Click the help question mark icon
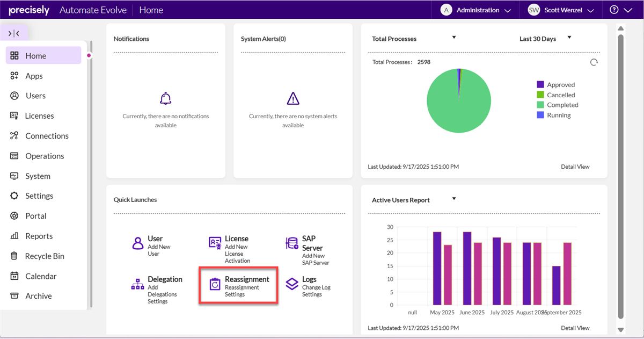The width and height of the screenshot is (644, 339). (614, 10)
